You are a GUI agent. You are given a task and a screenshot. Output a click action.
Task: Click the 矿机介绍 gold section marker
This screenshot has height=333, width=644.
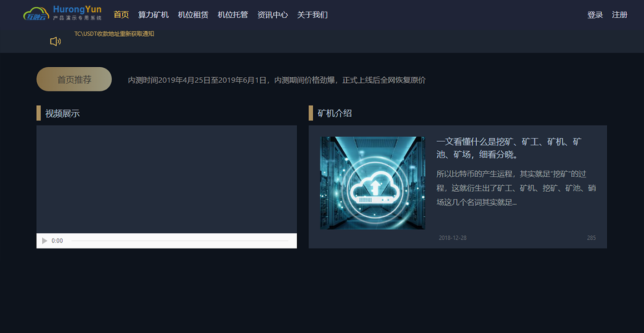pyautogui.click(x=311, y=113)
